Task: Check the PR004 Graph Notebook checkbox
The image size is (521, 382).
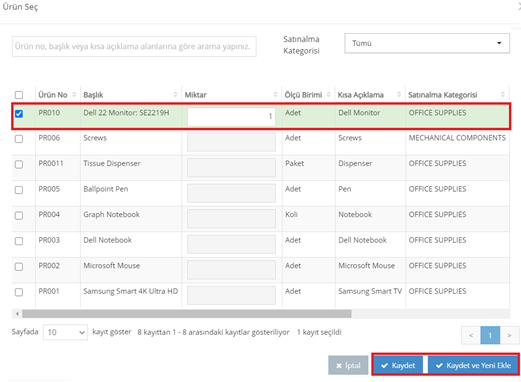Action: click(19, 216)
